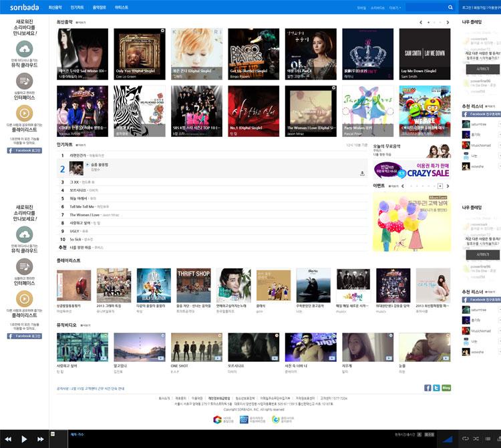Open The Woman I Love album cover

(311, 111)
